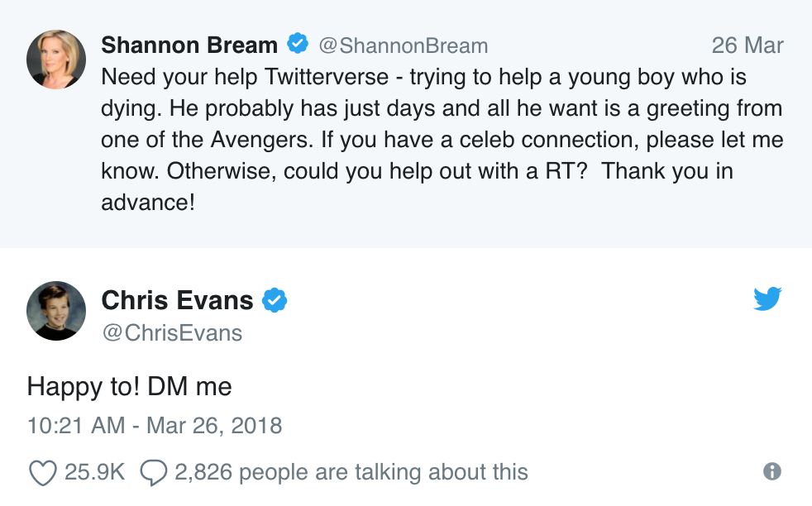Click the speech bubble reply icon

point(154,472)
